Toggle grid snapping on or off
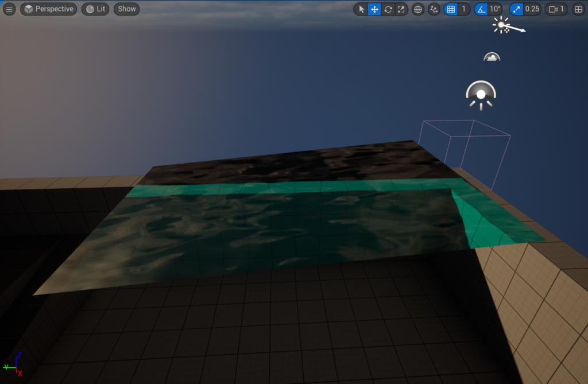The width and height of the screenshot is (588, 384). point(451,9)
